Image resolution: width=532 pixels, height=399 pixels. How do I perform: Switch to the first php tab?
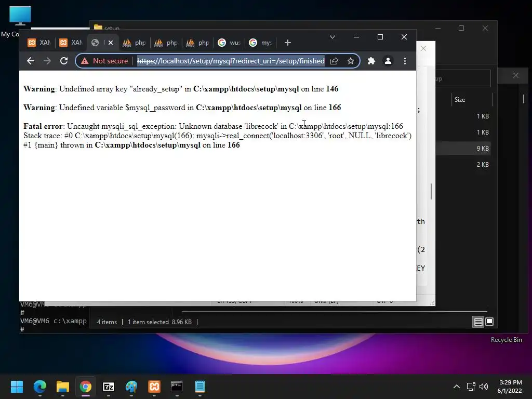click(x=135, y=43)
